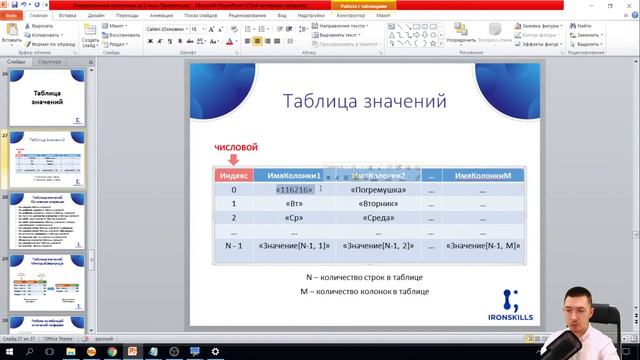640x360 pixels.
Task: Switch to the Animation (Анимация) tab
Action: [161, 16]
